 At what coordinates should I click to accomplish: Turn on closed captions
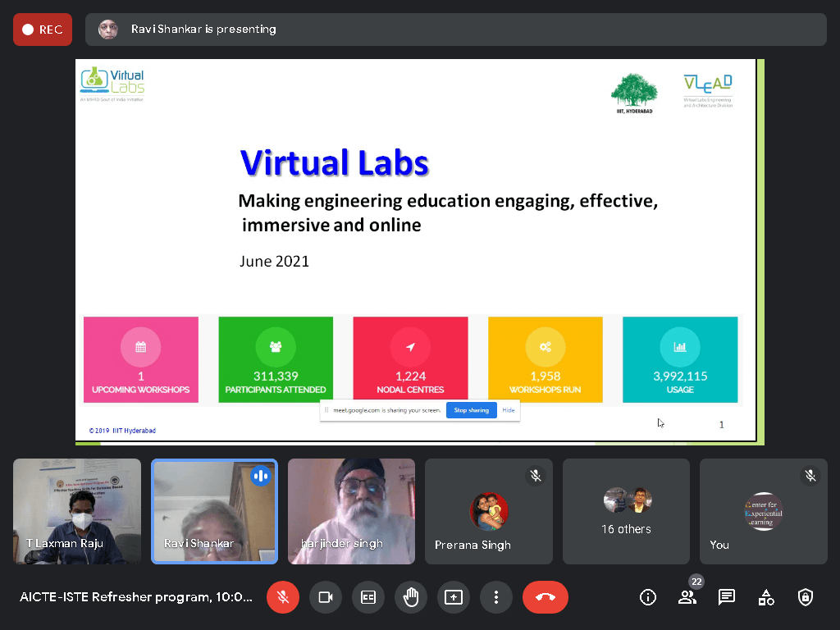368,597
